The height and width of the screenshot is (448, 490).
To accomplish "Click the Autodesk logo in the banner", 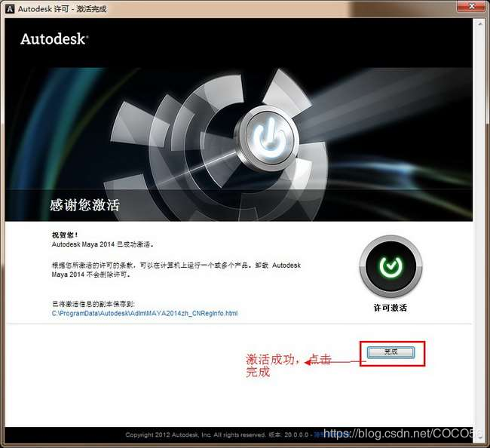I will 54,39.
